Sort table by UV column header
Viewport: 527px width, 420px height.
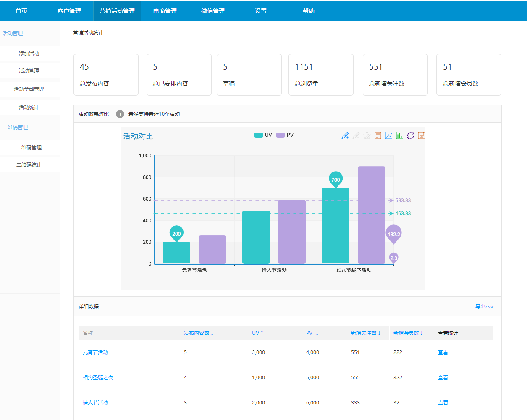pyautogui.click(x=258, y=333)
